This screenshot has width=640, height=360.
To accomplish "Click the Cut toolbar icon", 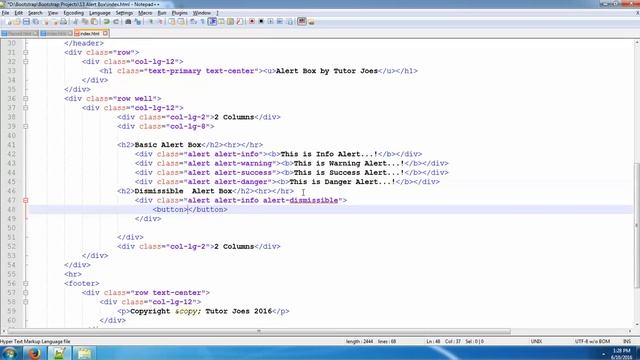I will click(76, 22).
